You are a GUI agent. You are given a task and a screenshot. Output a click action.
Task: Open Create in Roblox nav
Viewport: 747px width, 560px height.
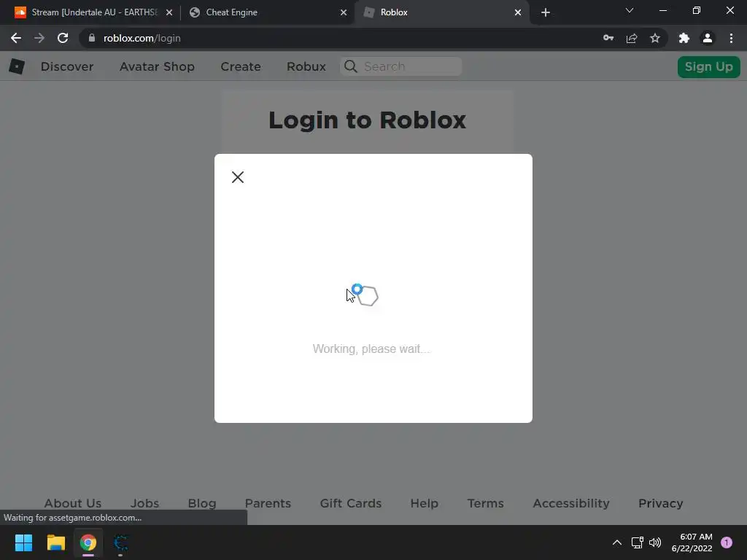[x=241, y=66]
